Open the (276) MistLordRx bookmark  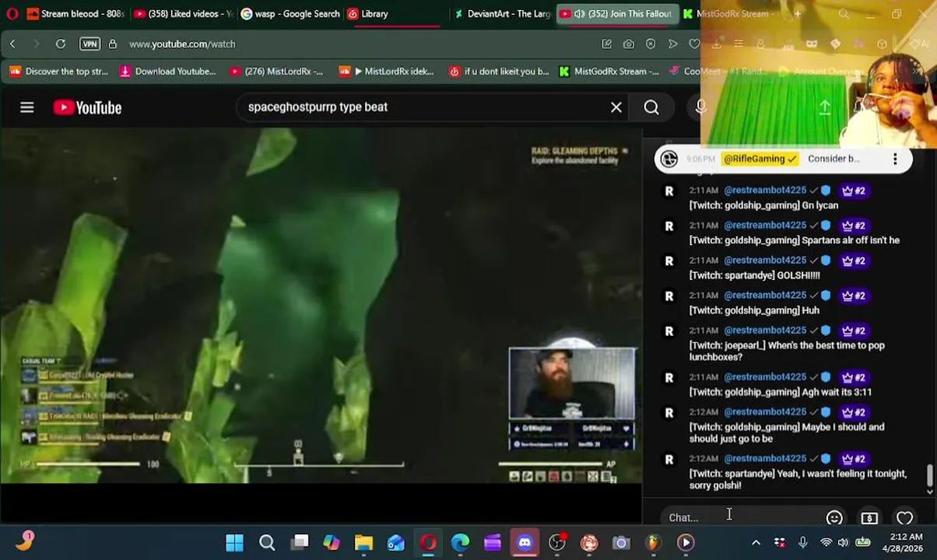(276, 72)
